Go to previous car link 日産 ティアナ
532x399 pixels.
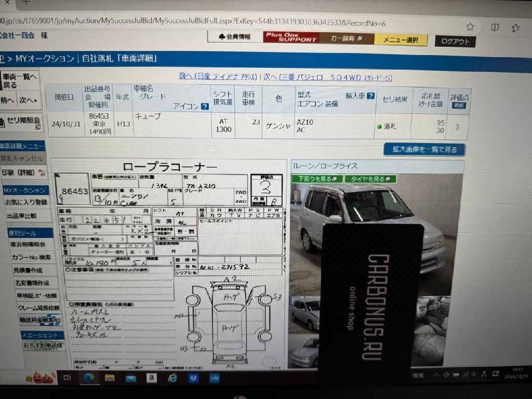[218, 76]
